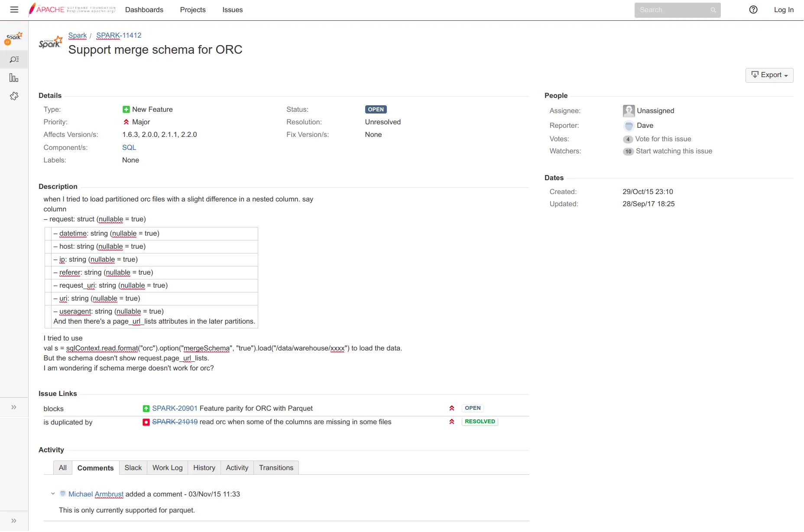The width and height of the screenshot is (804, 532).
Task: Click the Unresolved resolution value
Action: 383,122
